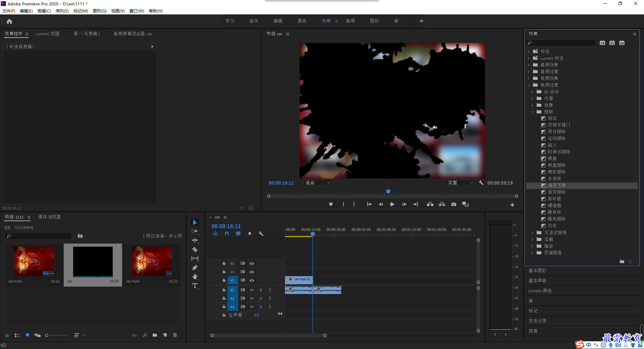
Task: Expand the 3D 运动 folder
Action: 532,92
